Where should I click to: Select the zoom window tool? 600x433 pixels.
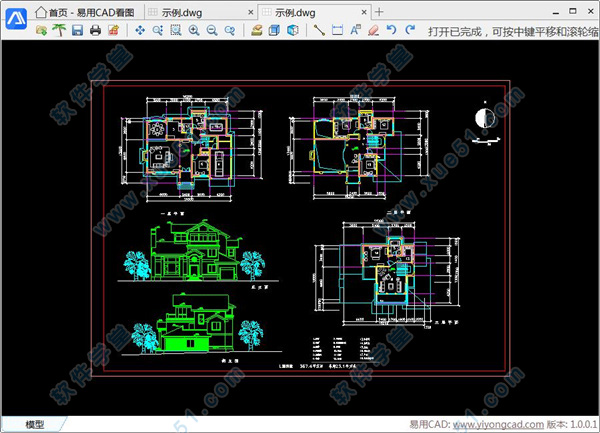coord(176,31)
